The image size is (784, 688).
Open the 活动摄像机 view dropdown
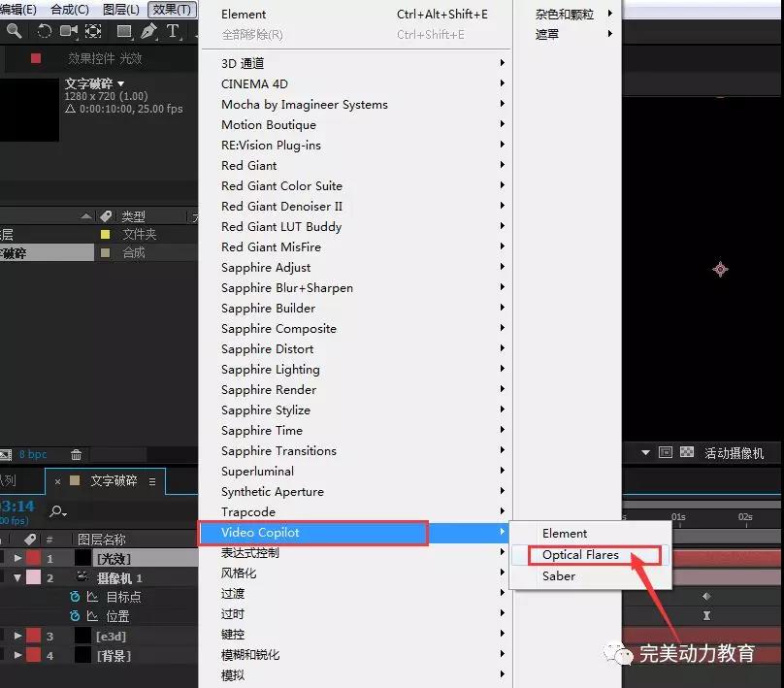734,453
